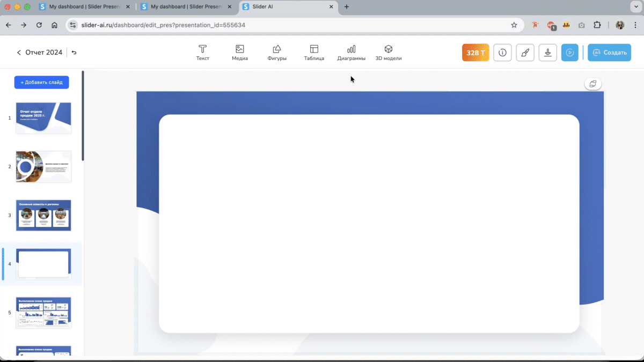Image resolution: width=644 pixels, height=362 pixels.
Task: Click the red figure extension icon
Action: (535, 25)
